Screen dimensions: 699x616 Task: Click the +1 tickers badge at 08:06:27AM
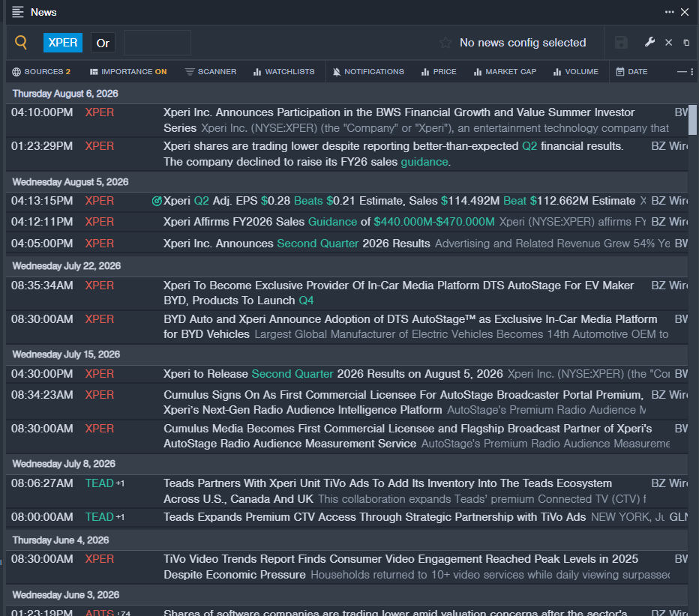(x=120, y=483)
